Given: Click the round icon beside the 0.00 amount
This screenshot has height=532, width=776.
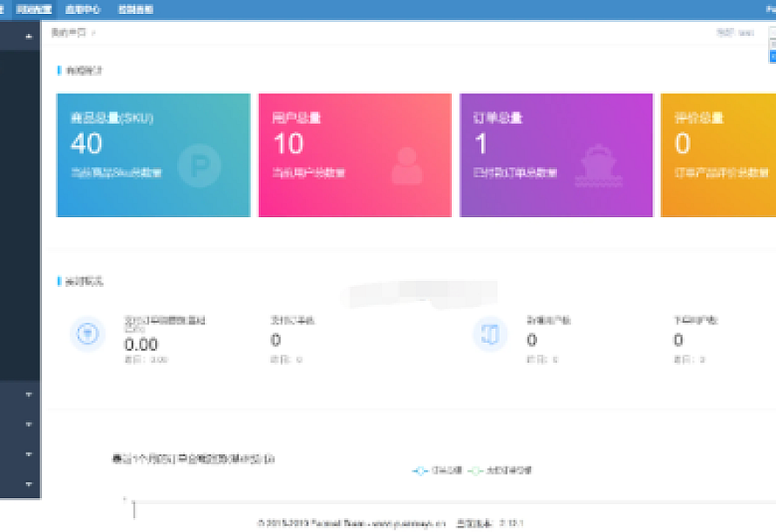Looking at the screenshot, I should [x=87, y=334].
